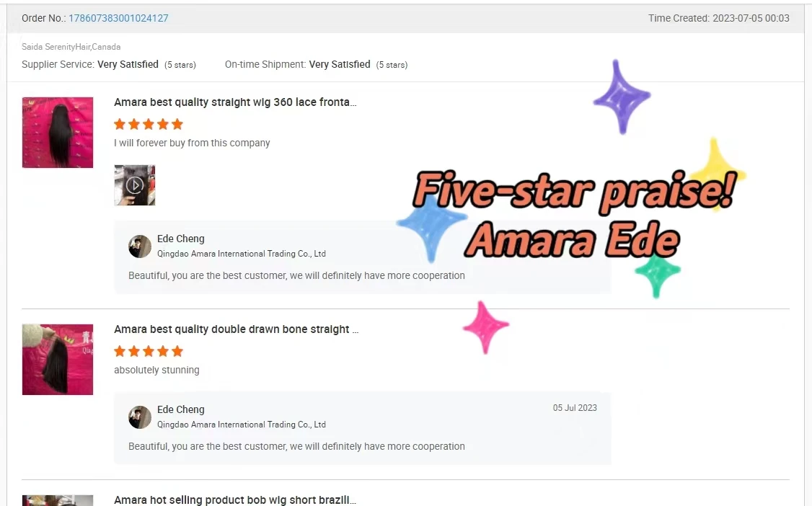Click the pink sparkle star sticker
The image size is (812, 506).
pyautogui.click(x=485, y=327)
